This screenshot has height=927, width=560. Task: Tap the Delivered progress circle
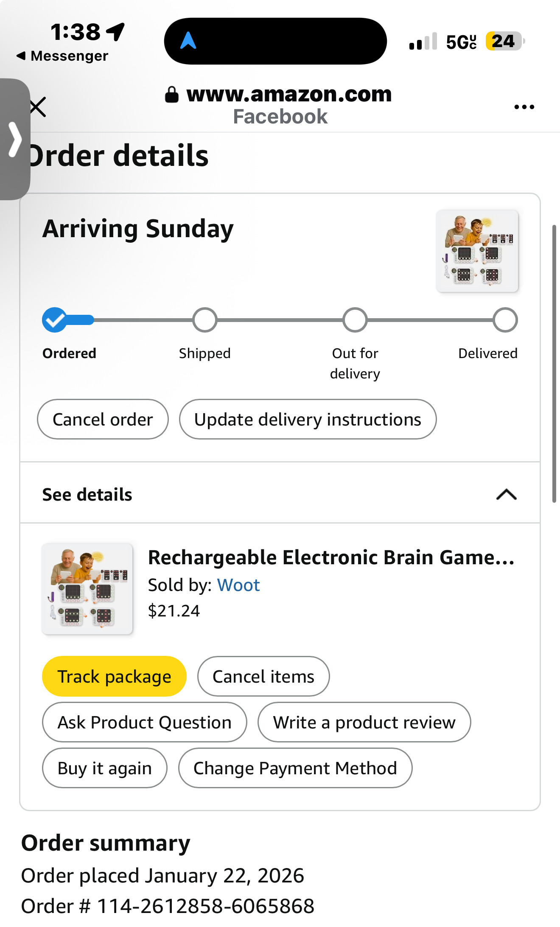(x=505, y=320)
